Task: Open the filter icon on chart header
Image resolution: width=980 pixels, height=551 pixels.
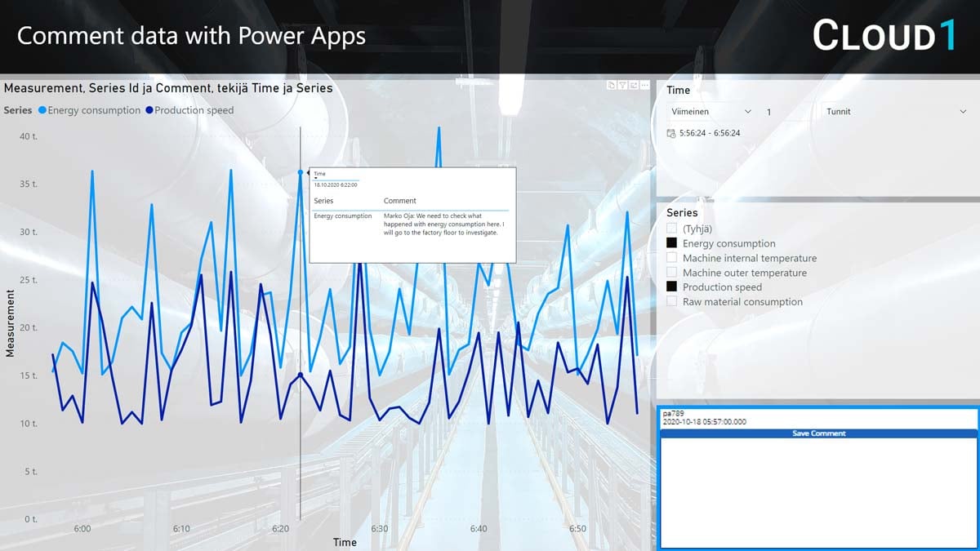Action: (622, 85)
